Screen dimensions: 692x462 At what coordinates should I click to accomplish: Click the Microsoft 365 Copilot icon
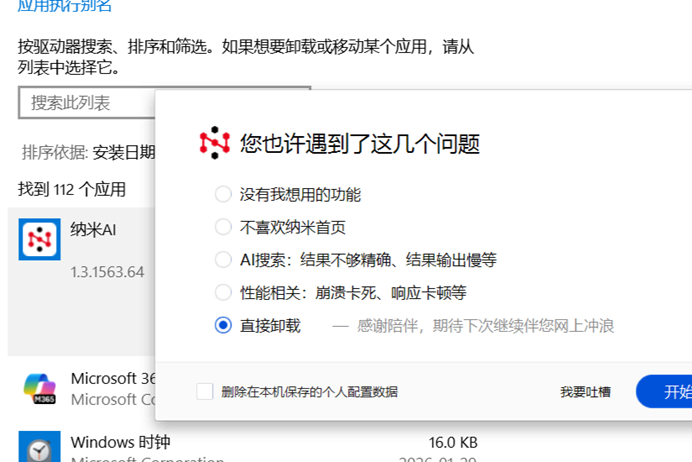[x=39, y=390]
